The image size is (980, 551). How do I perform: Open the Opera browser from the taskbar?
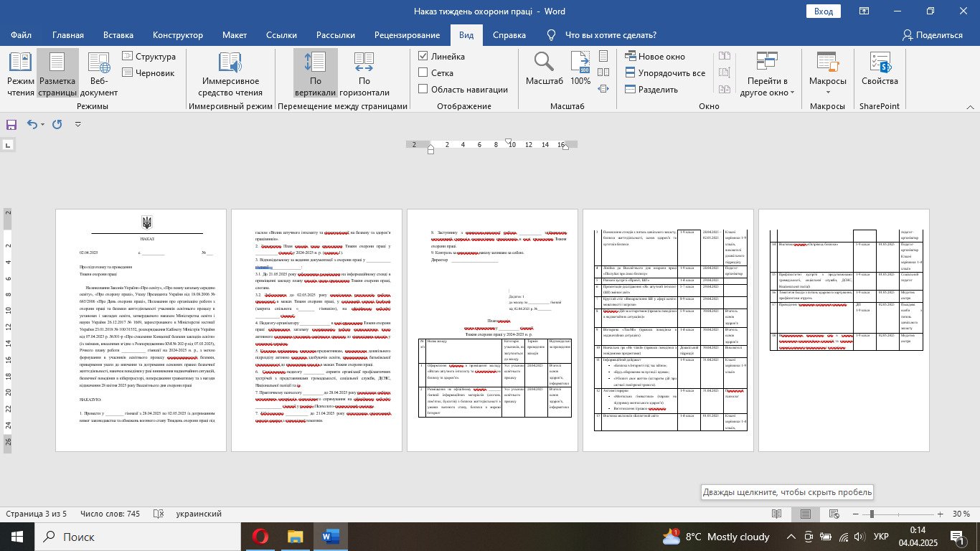pos(260,536)
